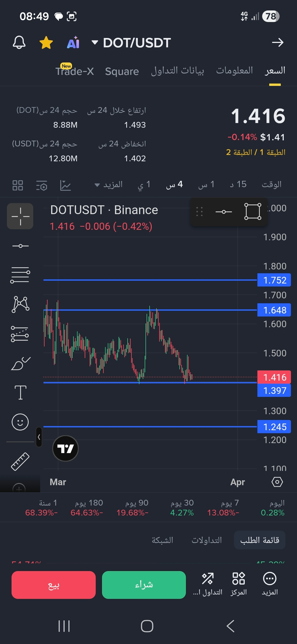Open the emoji sticker tool
Screen dimensions: 297x644
[x=20, y=422]
